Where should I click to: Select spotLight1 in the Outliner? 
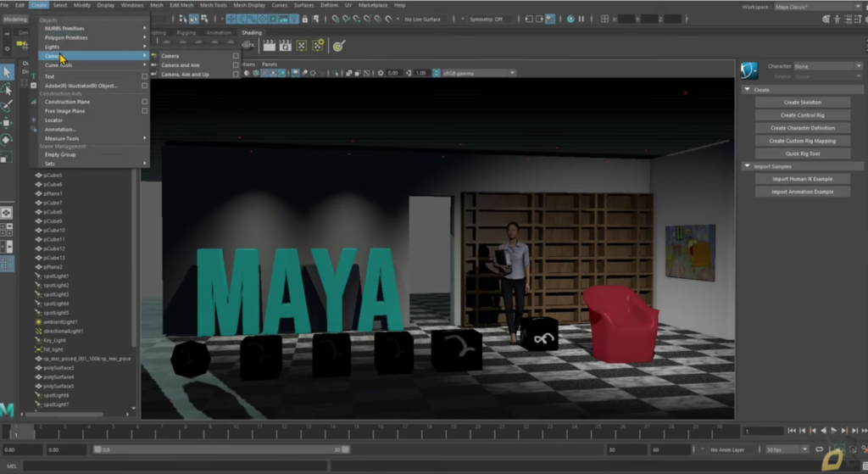56,276
